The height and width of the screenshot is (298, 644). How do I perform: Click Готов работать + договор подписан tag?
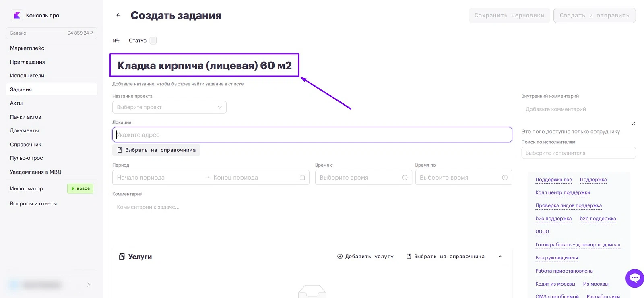578,245
